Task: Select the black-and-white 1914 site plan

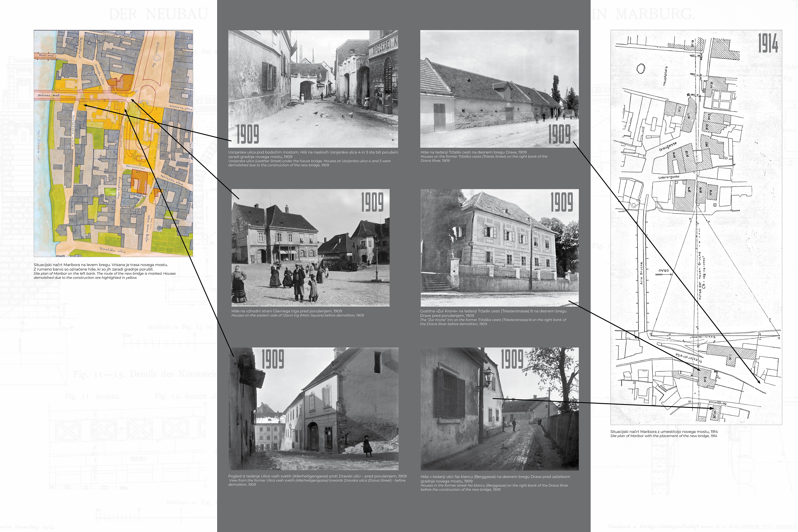Action: click(696, 227)
